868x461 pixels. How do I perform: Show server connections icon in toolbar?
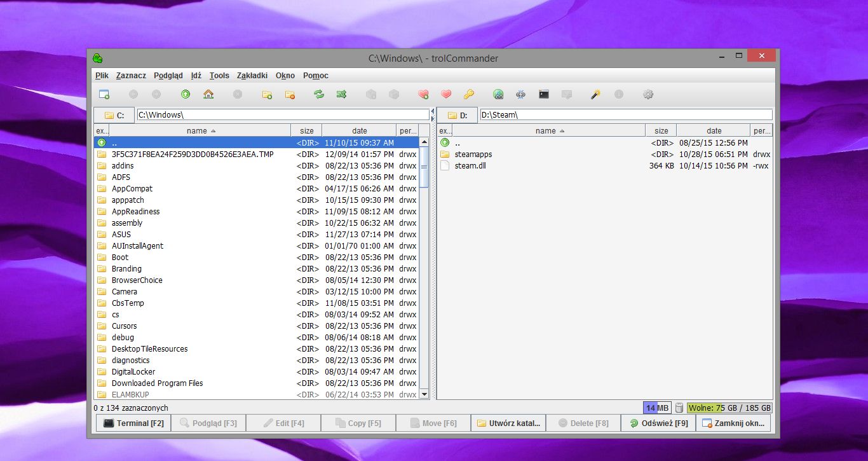coord(521,94)
